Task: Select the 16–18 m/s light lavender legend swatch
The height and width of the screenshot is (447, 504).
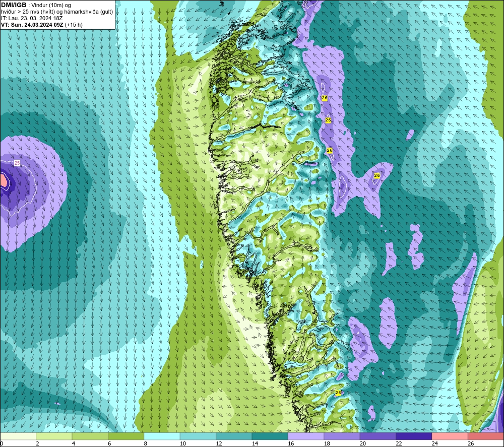Action: pos(306,436)
